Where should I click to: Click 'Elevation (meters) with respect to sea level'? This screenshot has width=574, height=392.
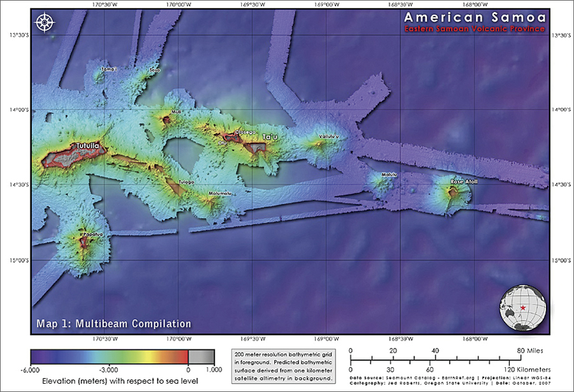[x=120, y=381]
